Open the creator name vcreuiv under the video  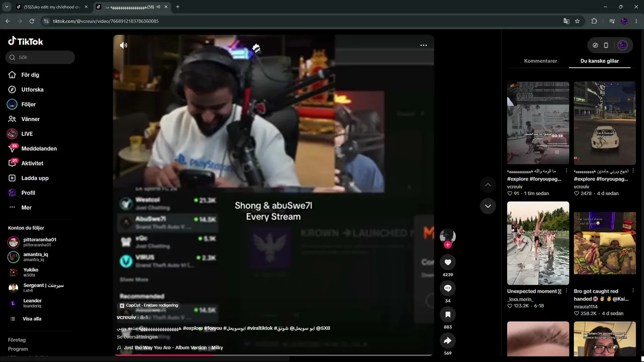[x=126, y=317]
